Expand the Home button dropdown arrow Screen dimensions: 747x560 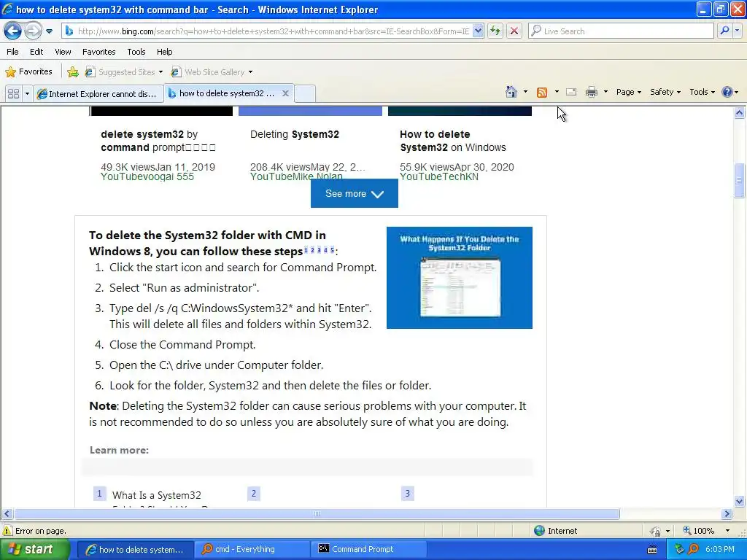(x=525, y=92)
